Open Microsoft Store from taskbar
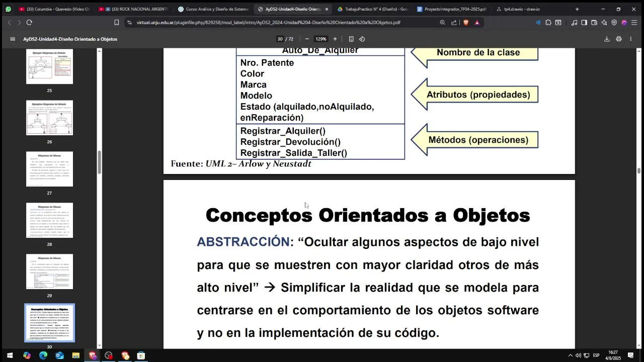 141,355
